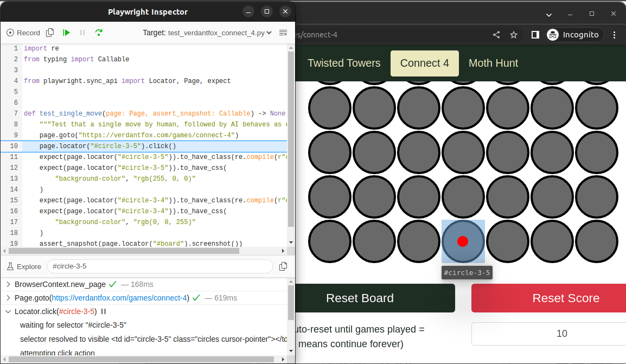Expand the Page.goto log entry
The width and height of the screenshot is (626, 364).
coord(8,298)
